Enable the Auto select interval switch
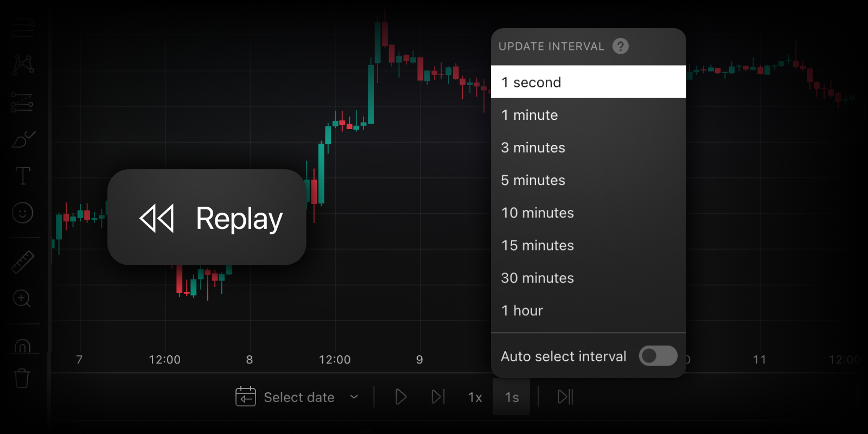 (x=658, y=356)
